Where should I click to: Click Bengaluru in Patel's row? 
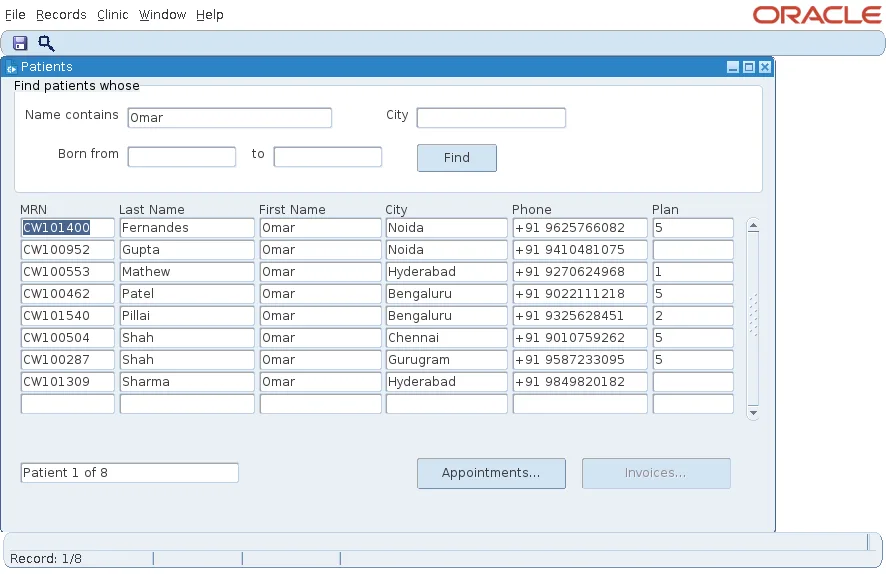(446, 294)
